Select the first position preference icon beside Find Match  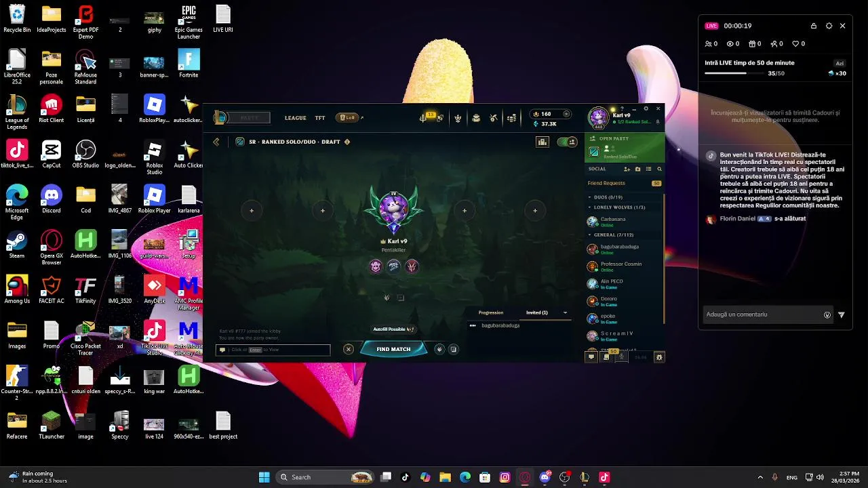(439, 349)
